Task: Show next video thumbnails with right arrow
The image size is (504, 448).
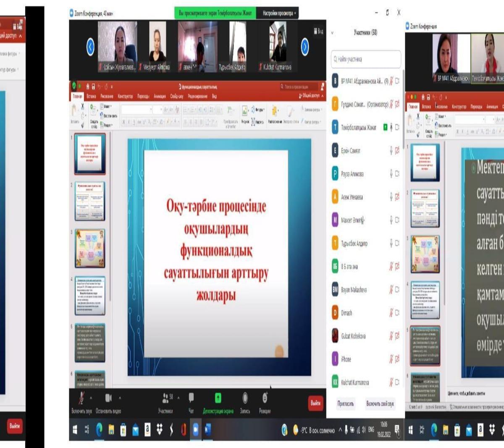Action: [305, 47]
